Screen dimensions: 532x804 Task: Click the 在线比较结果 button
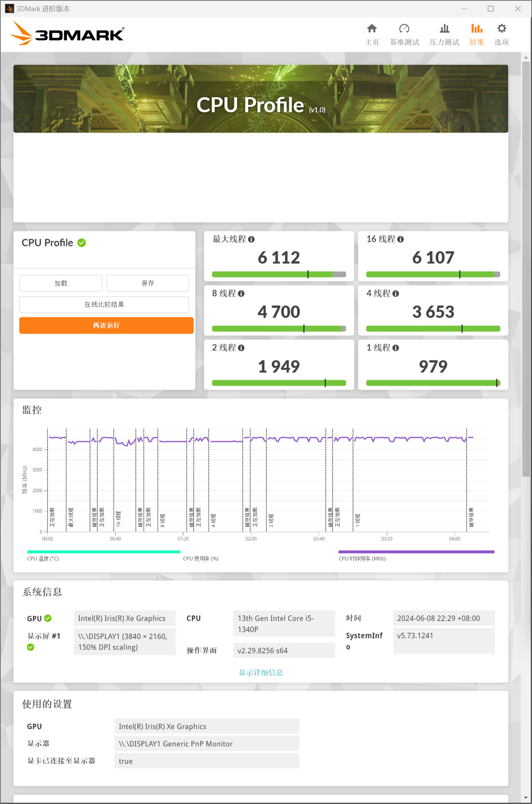click(x=104, y=305)
